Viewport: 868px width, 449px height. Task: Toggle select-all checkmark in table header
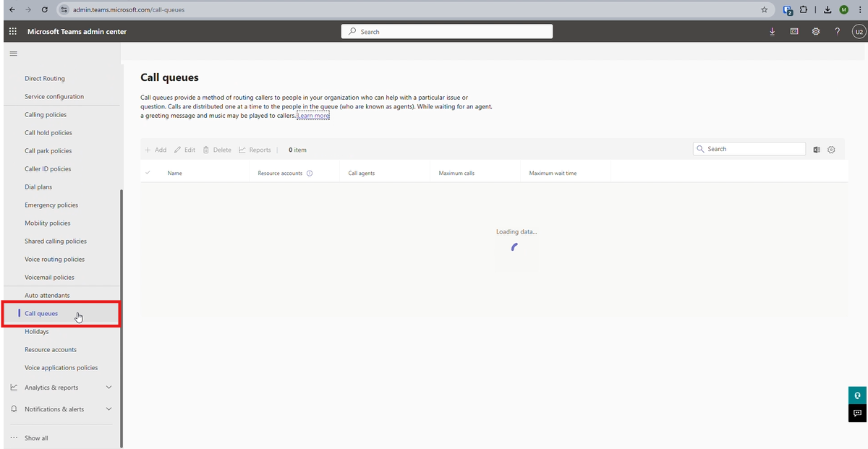148,173
